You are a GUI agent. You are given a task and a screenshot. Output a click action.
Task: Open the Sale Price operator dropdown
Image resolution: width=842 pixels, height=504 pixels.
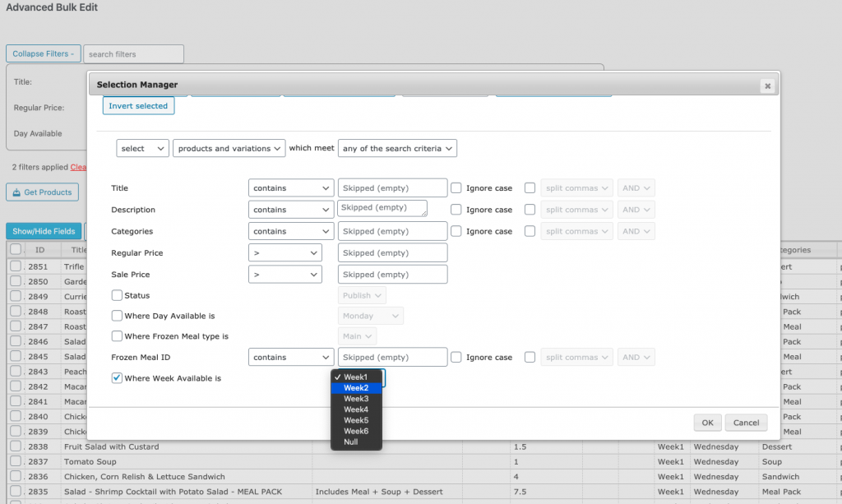(285, 274)
